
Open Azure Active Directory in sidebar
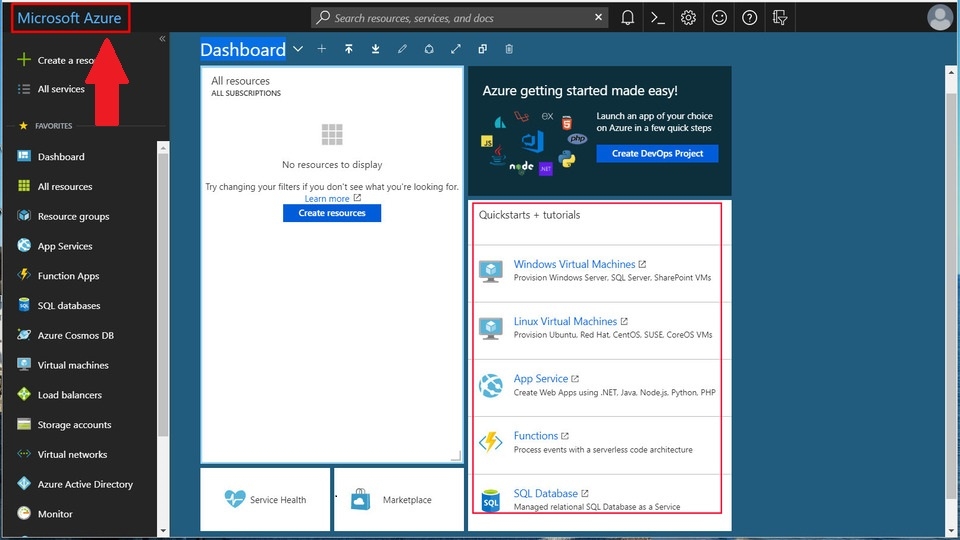[86, 484]
